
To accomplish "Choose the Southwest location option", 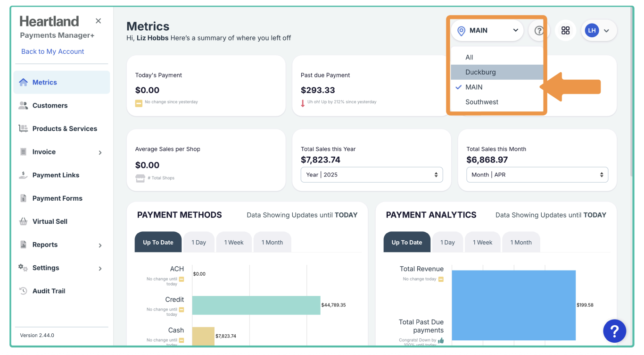I will pos(481,102).
